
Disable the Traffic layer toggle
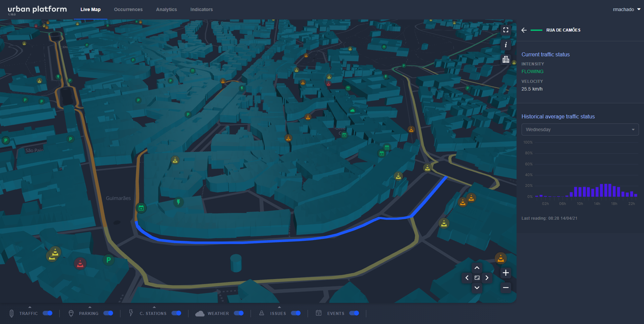(x=48, y=313)
